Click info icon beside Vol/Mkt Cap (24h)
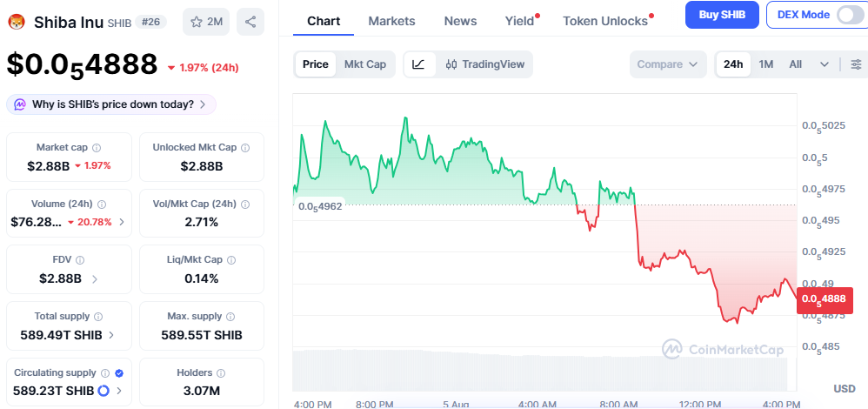Viewport: 868px width, 409px height. tap(246, 204)
